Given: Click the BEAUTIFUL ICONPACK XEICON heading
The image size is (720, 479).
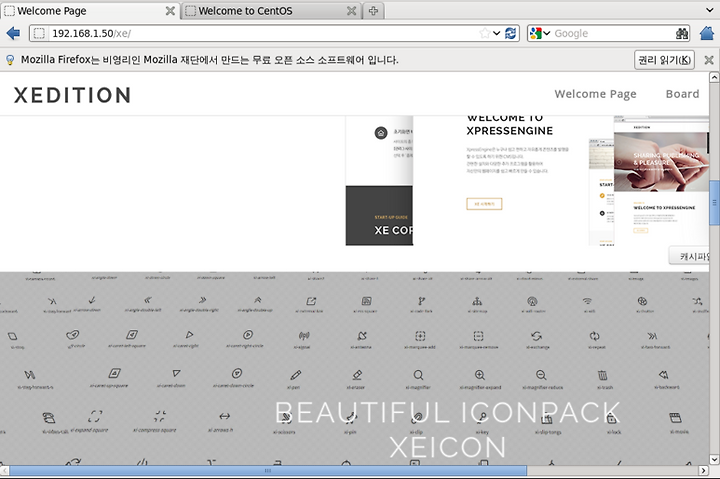Looking at the screenshot, I should 447,430.
